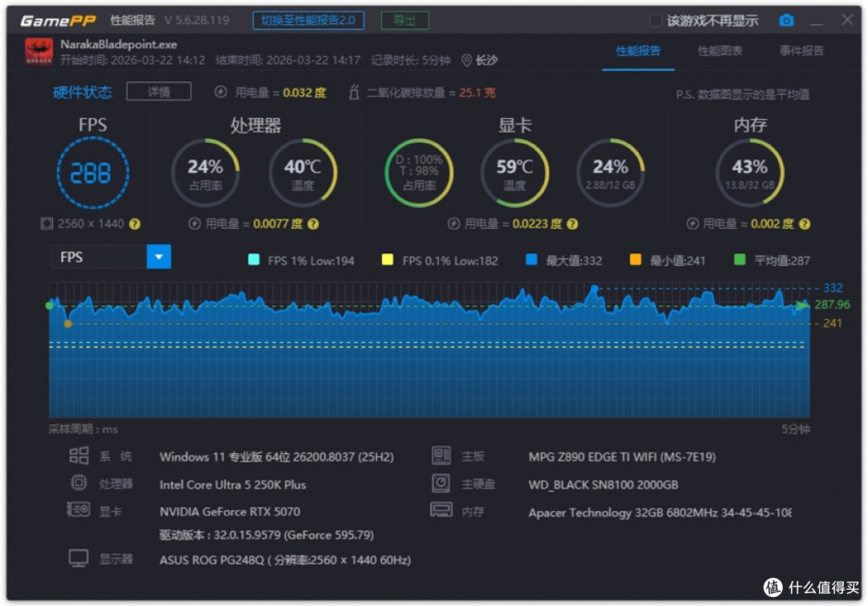Click the GPU 59°C temperature gauge
Viewport: 868px width, 606px height.
click(x=514, y=173)
